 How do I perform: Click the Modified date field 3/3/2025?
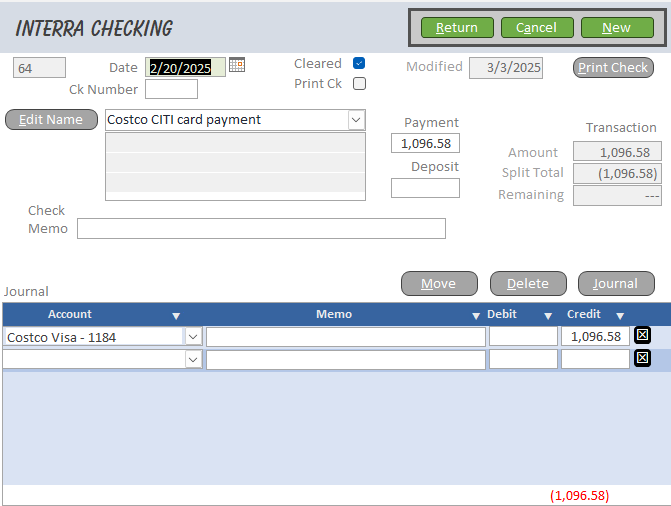(506, 68)
